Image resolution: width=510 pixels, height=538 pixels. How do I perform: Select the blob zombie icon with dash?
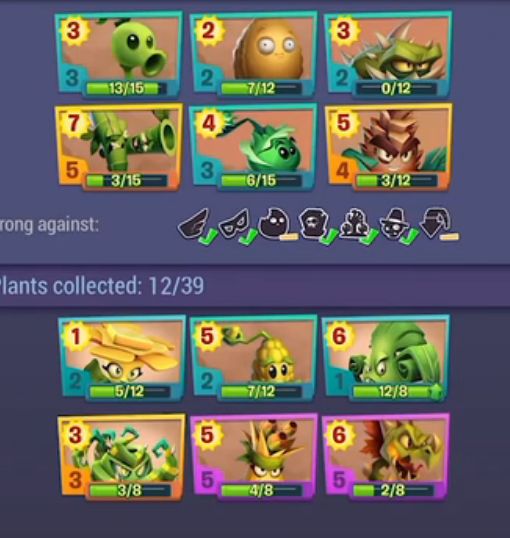(276, 225)
